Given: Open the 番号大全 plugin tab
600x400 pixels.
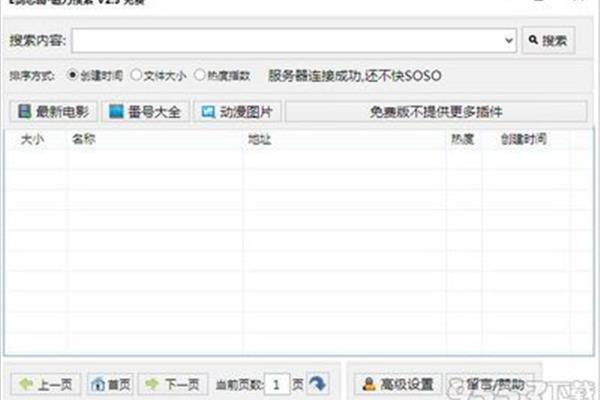Looking at the screenshot, I should [x=145, y=112].
